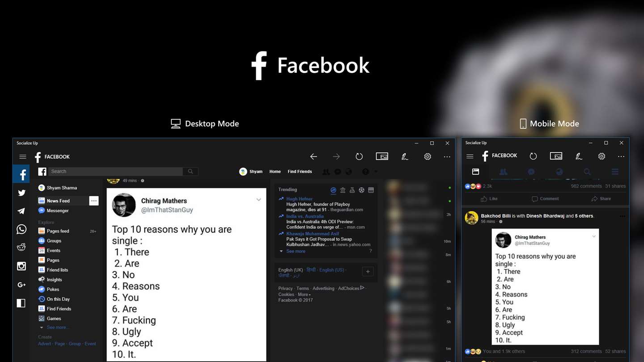Open News Feed options ellipsis button
Viewport: 644px width, 362px height.
[x=93, y=201]
